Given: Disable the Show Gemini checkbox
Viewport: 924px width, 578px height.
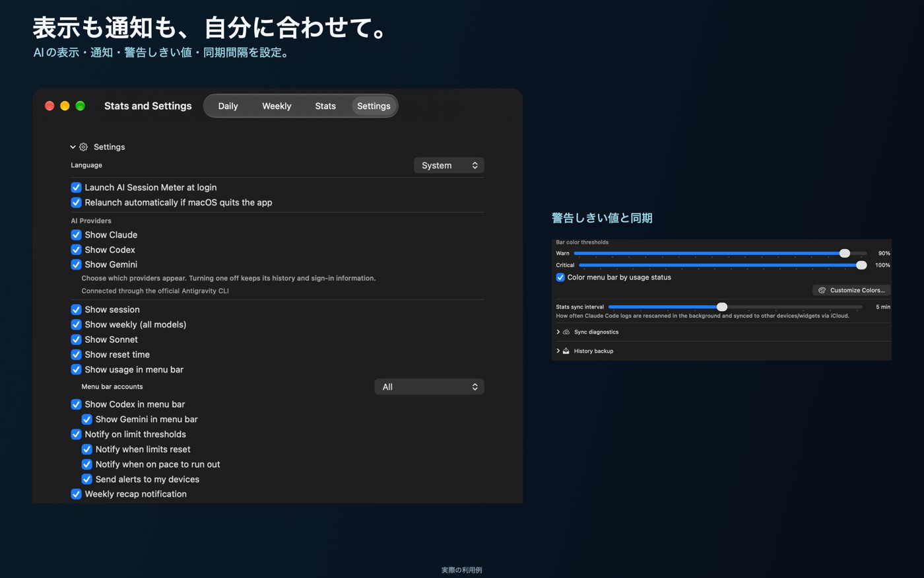Looking at the screenshot, I should point(76,265).
